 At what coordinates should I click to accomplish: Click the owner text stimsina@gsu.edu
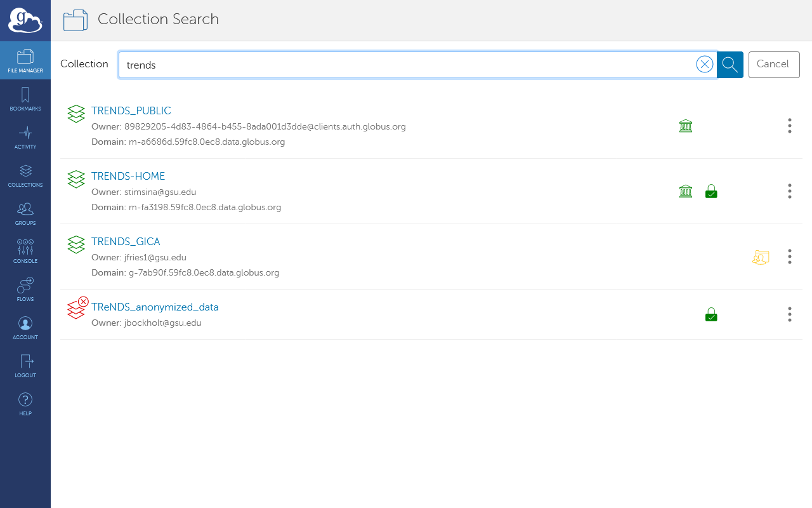tap(160, 192)
